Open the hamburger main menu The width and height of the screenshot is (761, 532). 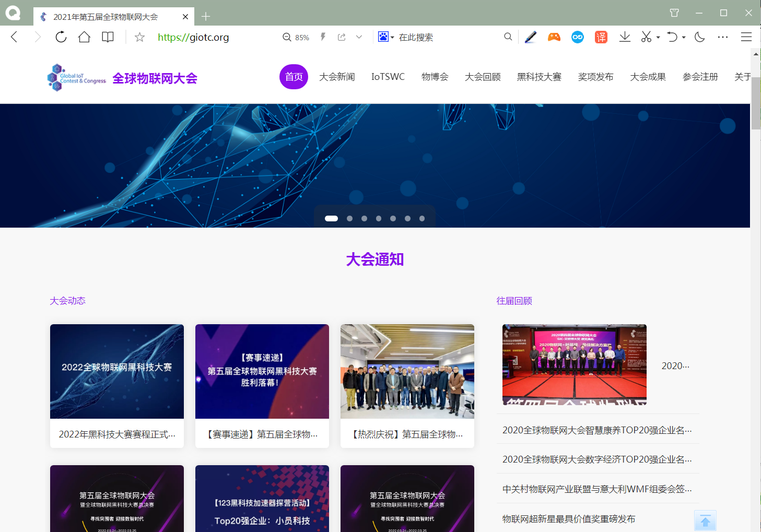[746, 37]
